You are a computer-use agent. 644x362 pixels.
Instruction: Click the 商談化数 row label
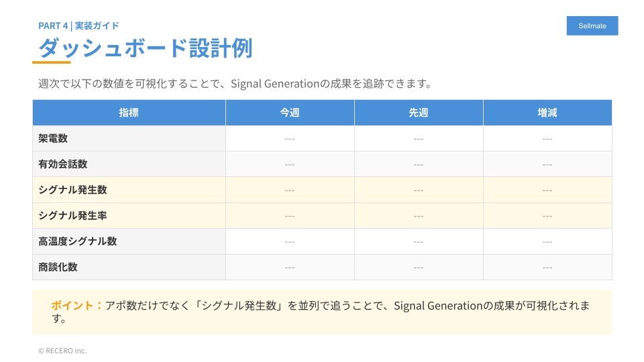[58, 267]
